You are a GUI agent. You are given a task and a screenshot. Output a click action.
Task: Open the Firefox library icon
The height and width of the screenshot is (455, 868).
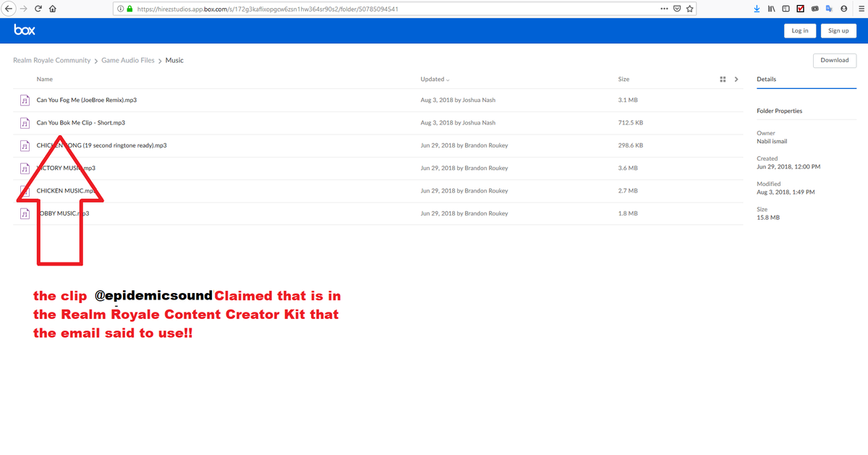(772, 9)
